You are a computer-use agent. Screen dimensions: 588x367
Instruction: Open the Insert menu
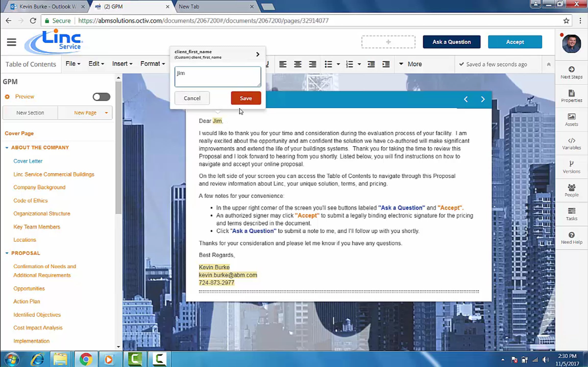122,64
